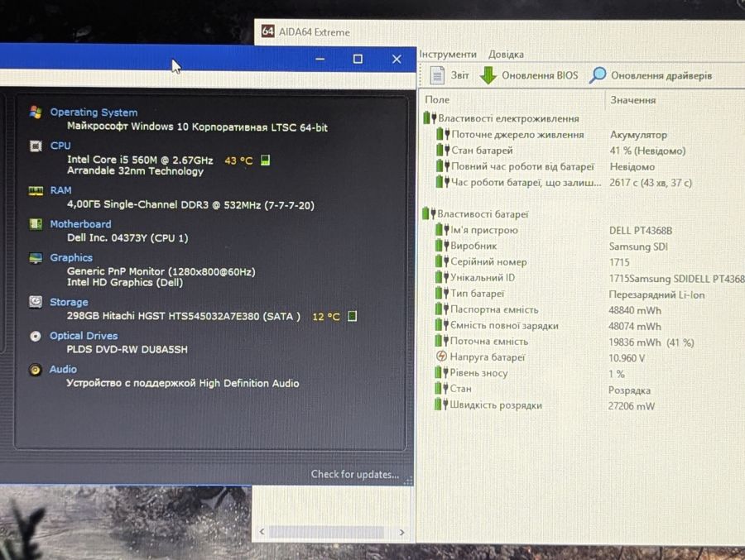Select the Поточна ємність row
This screenshot has width=745, height=560.
tap(589, 342)
